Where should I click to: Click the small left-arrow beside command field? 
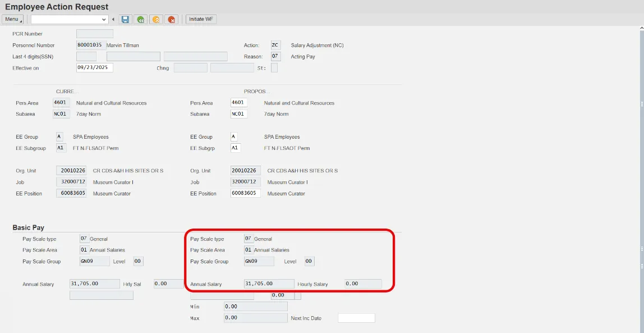pos(113,20)
